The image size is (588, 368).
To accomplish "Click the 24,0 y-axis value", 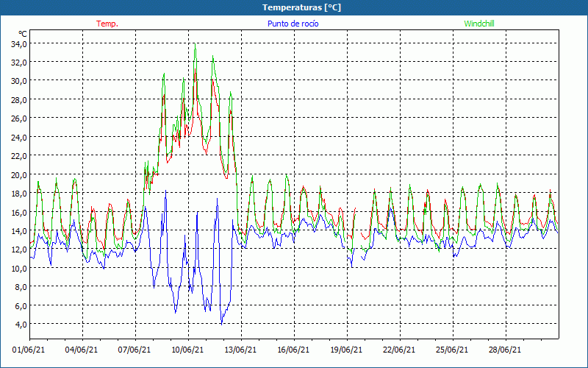I will tap(19, 138).
